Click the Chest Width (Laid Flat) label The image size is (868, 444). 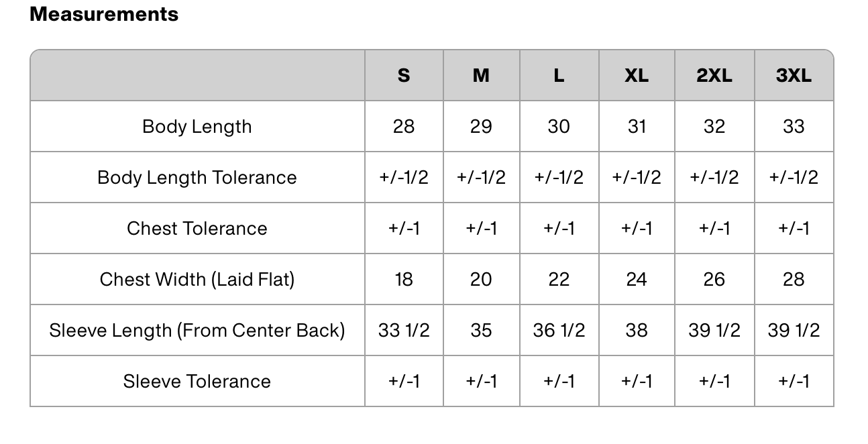(x=197, y=279)
